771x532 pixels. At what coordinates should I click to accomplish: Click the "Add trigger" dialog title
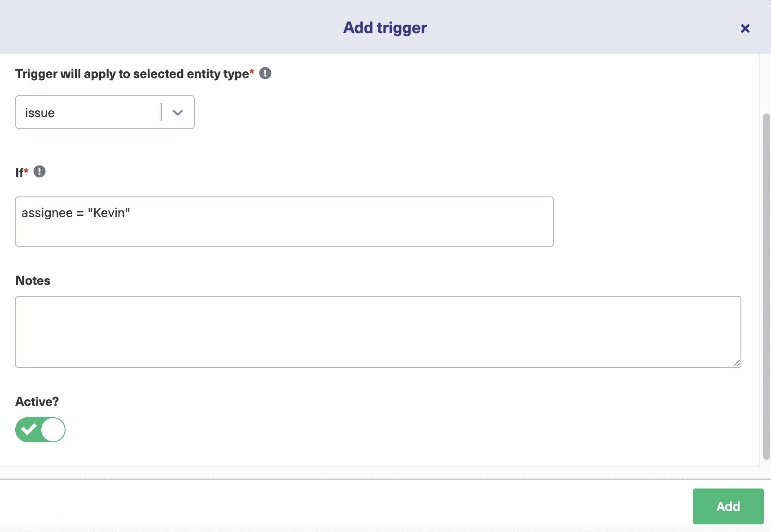coord(385,28)
